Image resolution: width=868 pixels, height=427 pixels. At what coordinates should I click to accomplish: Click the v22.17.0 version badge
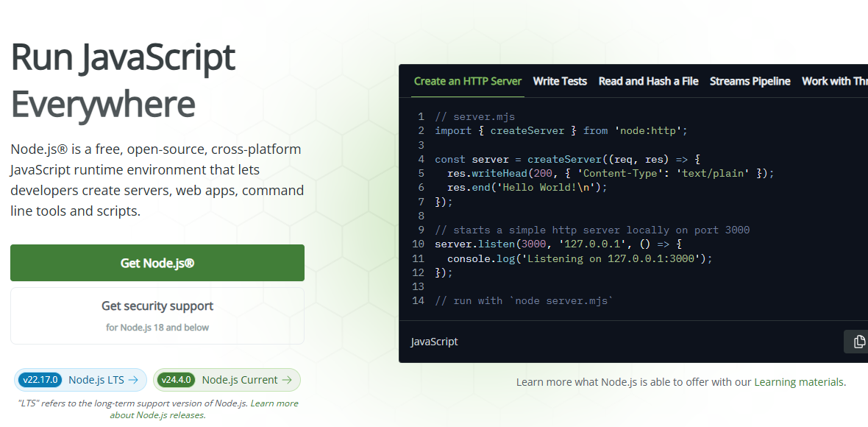(x=40, y=380)
